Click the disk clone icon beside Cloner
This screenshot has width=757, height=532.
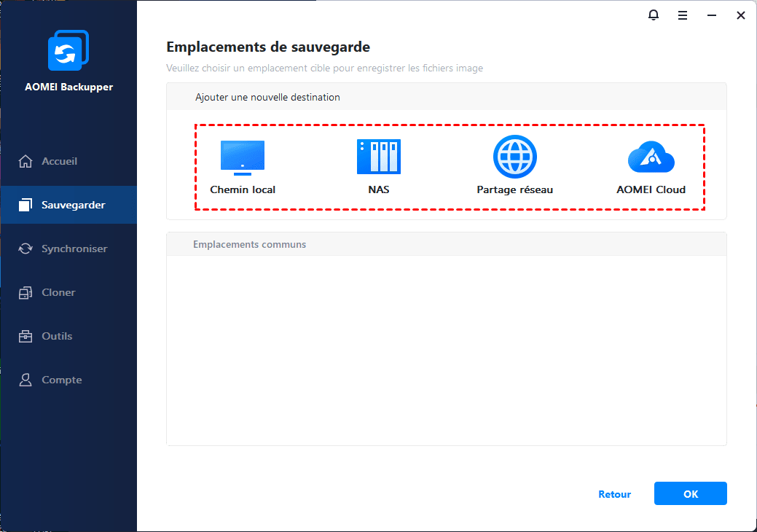pos(26,292)
